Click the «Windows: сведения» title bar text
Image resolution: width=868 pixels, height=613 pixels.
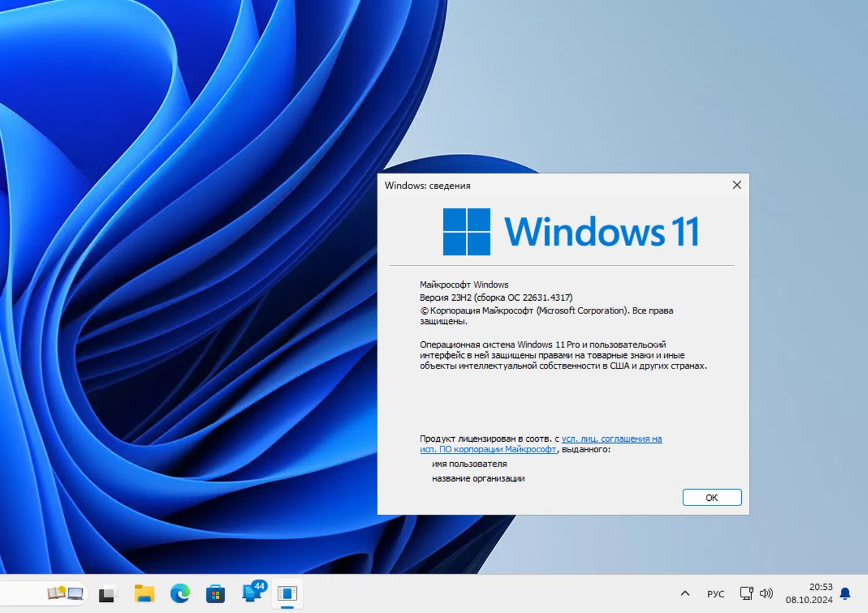(x=428, y=186)
